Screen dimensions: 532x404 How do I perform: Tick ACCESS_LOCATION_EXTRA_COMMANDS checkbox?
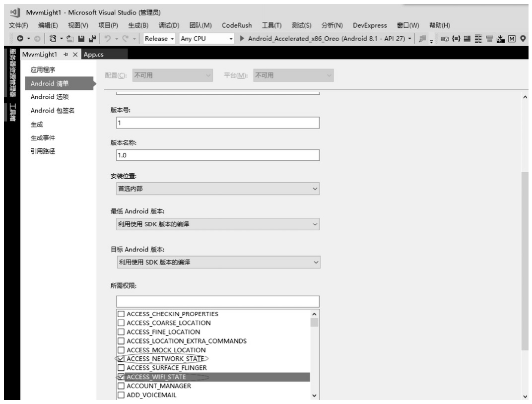(x=121, y=341)
